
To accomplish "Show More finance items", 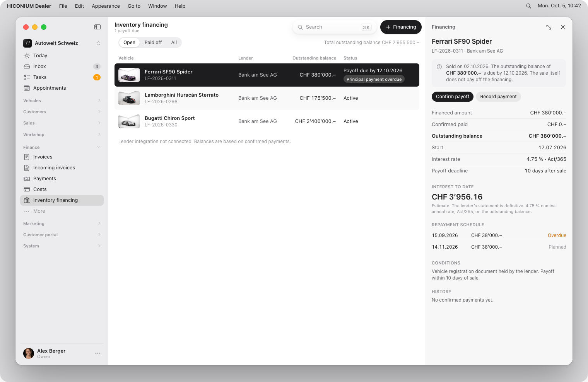I will tap(62, 211).
